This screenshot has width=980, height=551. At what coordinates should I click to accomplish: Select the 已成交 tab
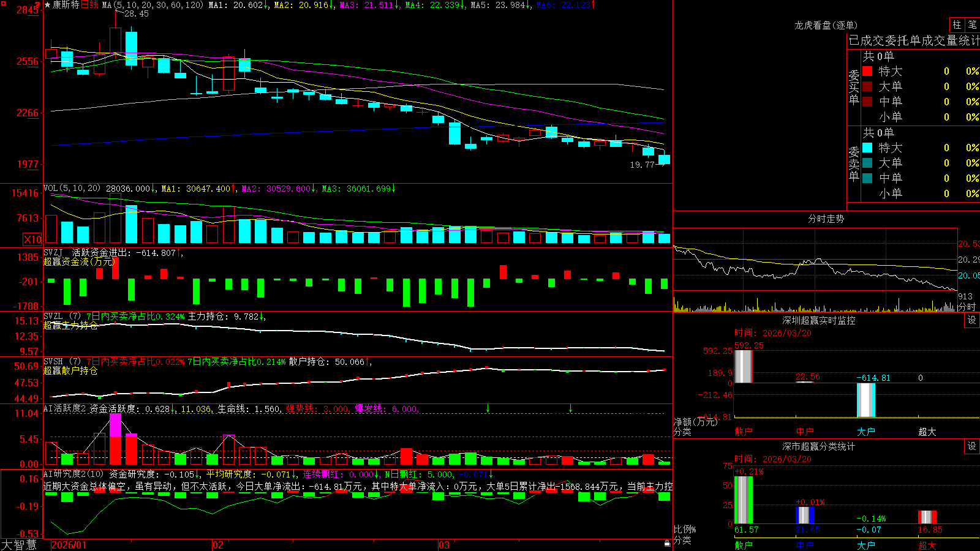pyautogui.click(x=867, y=40)
